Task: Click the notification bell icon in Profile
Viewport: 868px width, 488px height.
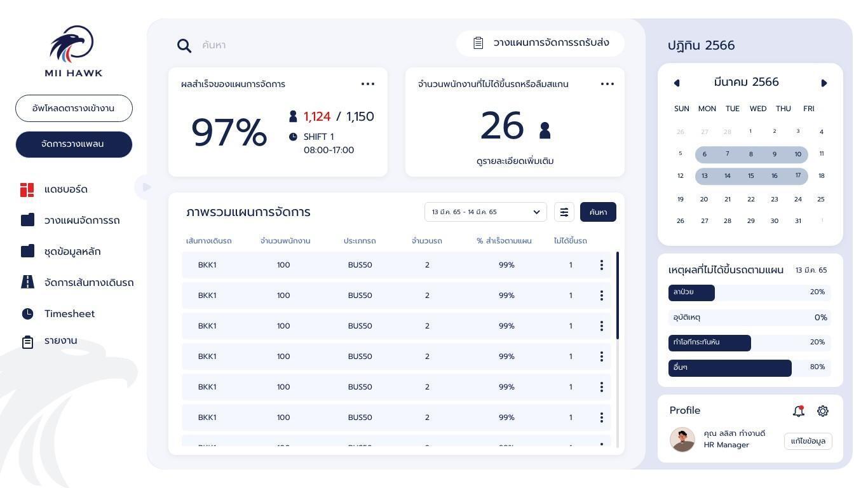Action: coord(799,411)
